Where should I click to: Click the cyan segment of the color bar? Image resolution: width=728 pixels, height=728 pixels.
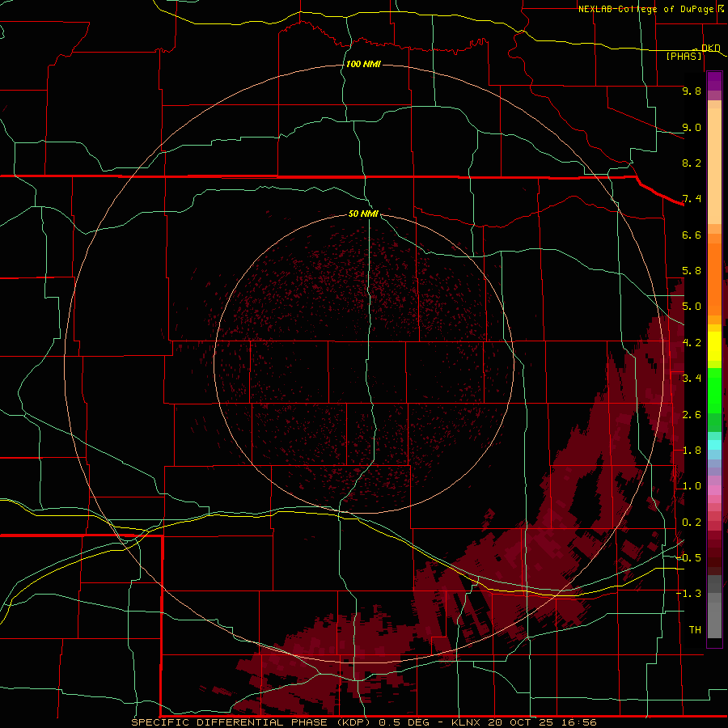[x=714, y=444]
